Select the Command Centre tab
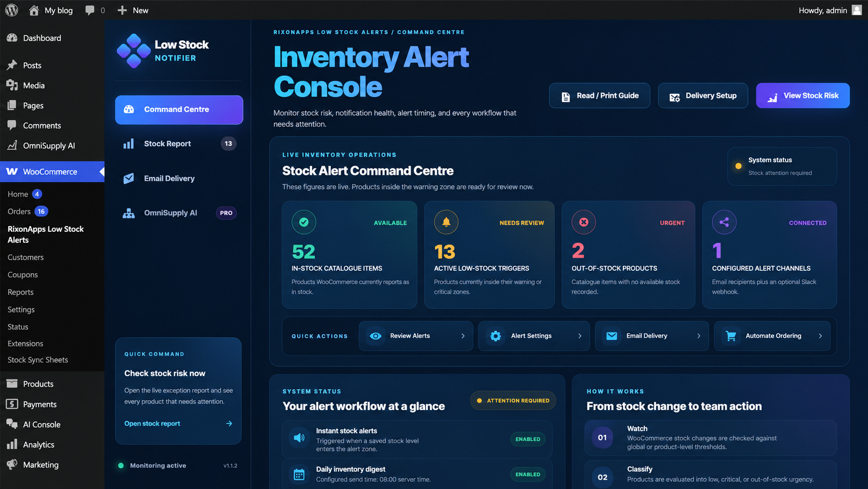 [x=179, y=110]
